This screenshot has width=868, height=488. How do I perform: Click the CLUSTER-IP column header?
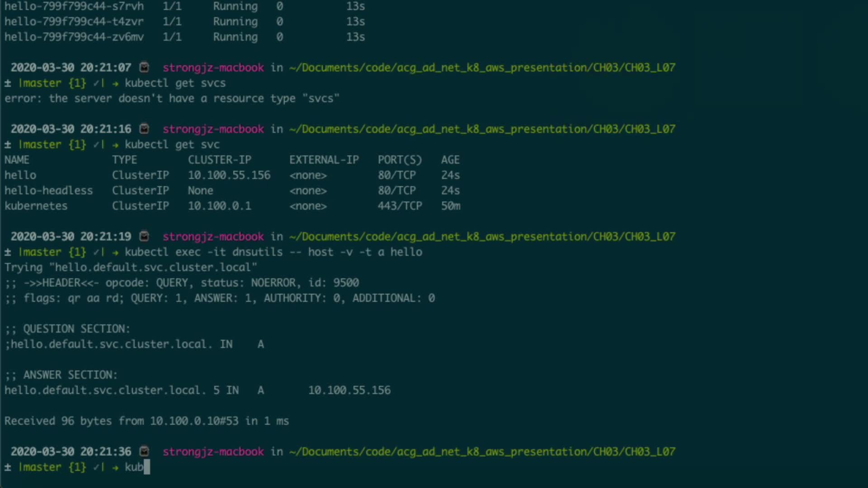pos(219,160)
